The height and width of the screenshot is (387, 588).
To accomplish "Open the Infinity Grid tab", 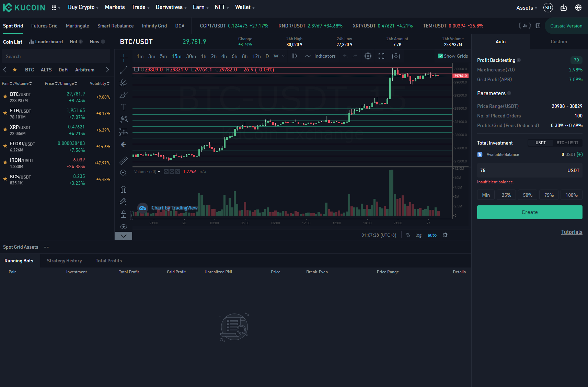I will (154, 26).
